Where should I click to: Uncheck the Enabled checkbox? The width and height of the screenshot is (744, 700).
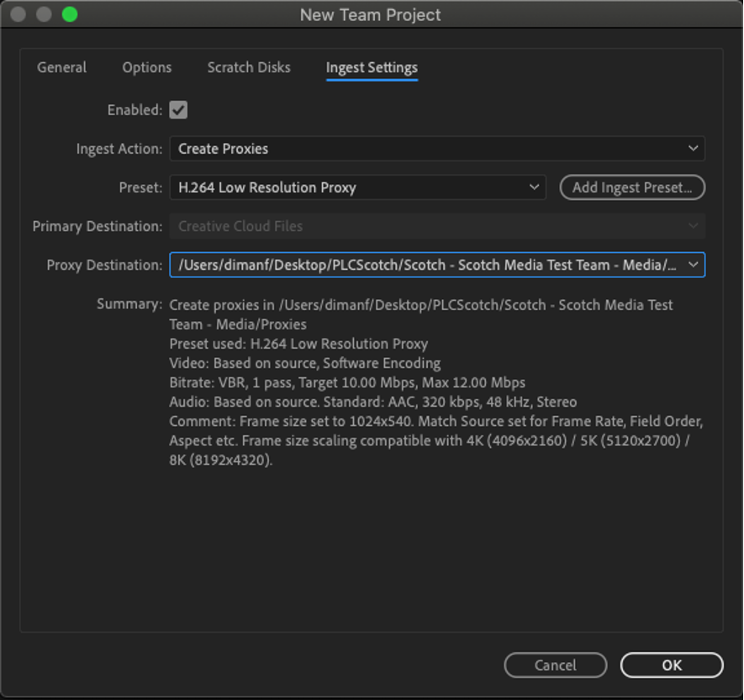coord(178,110)
